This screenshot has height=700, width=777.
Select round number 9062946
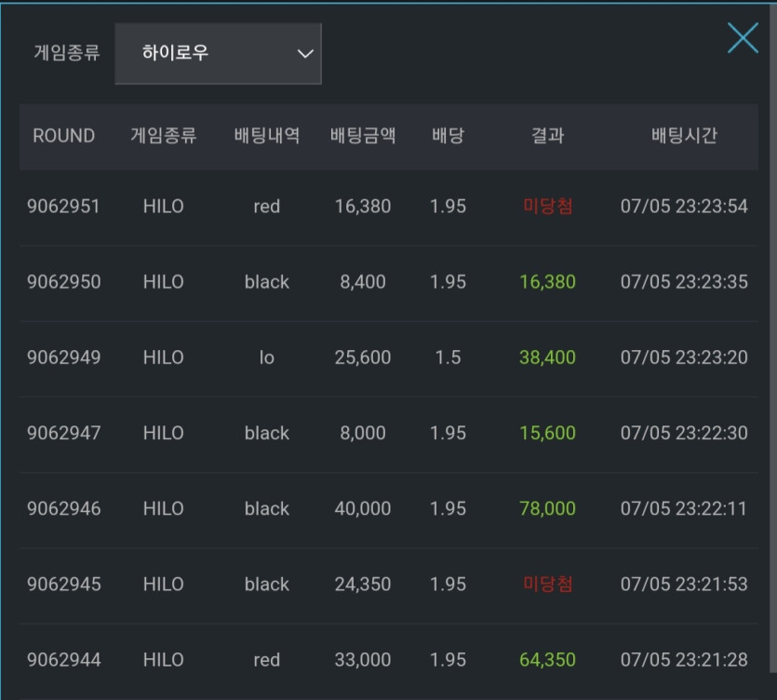pos(63,508)
